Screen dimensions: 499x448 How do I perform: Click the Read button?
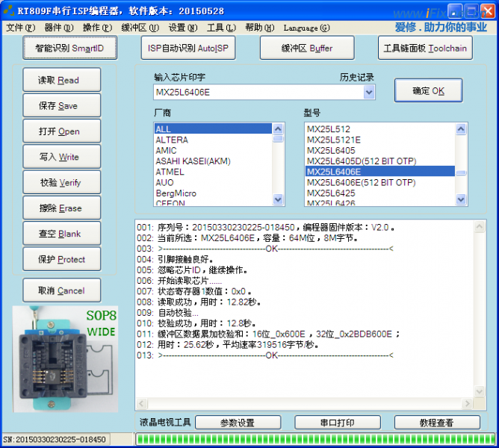tap(62, 80)
